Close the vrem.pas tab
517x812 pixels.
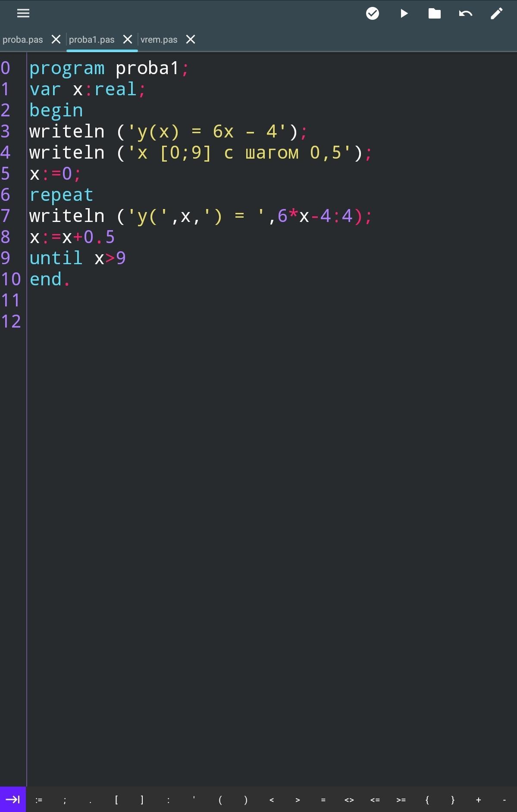pos(191,40)
